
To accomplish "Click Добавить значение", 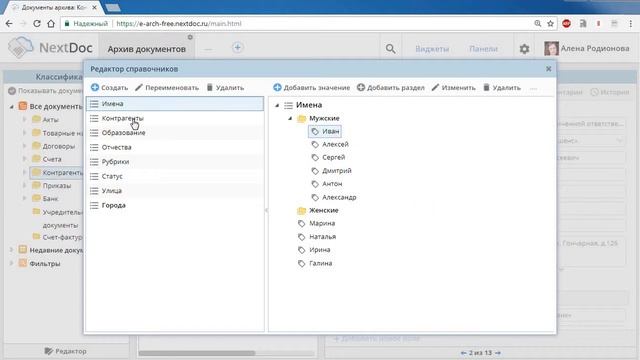I will 311,87.
